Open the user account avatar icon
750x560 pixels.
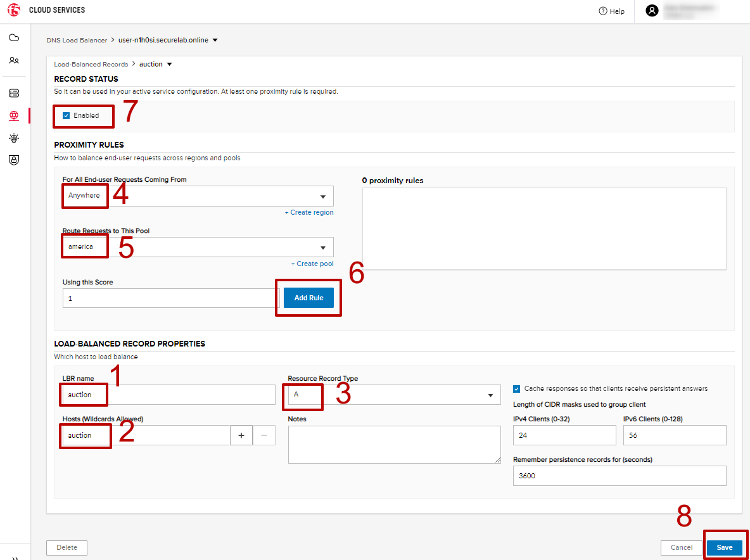(652, 11)
